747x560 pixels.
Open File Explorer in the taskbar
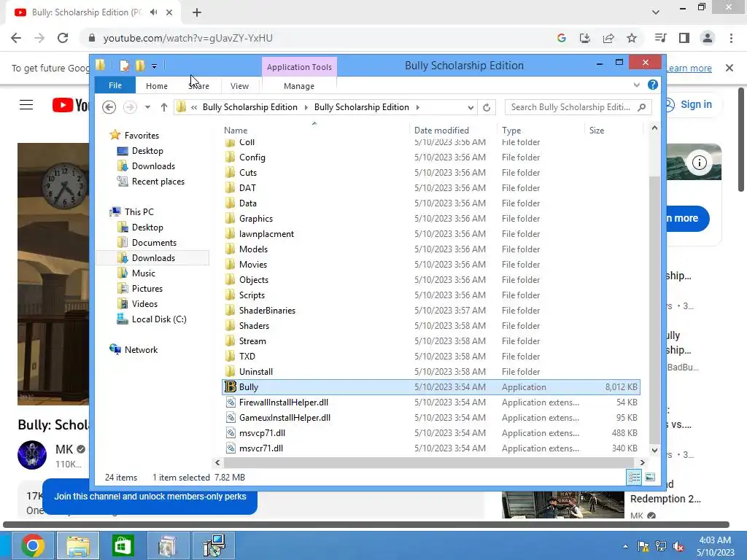click(x=78, y=545)
